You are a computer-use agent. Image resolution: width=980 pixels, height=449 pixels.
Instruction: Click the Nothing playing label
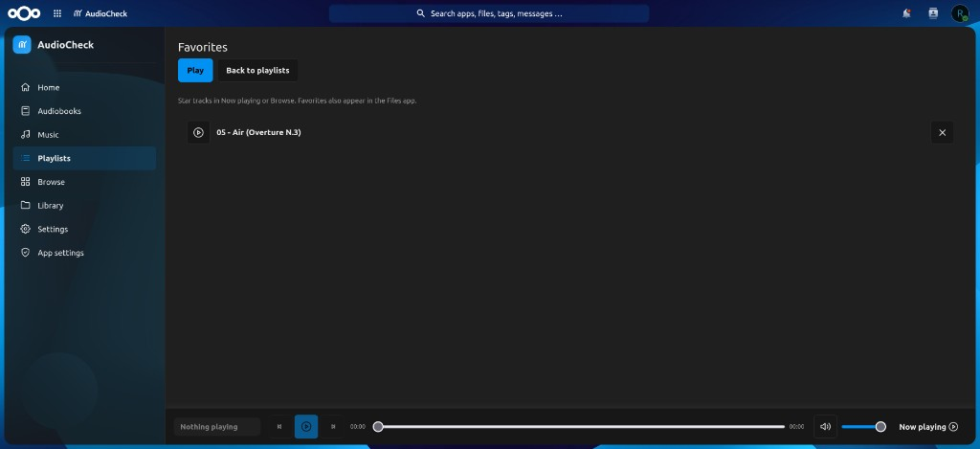[216, 426]
